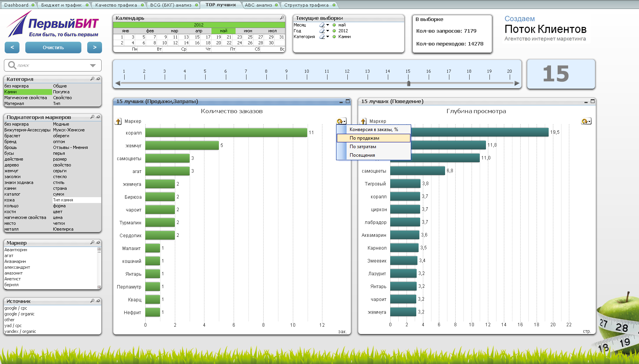Image resolution: width=639 pixels, height=364 pixels.
Task: Click the eraser clear icon in Категория panel
Action: coord(98,79)
